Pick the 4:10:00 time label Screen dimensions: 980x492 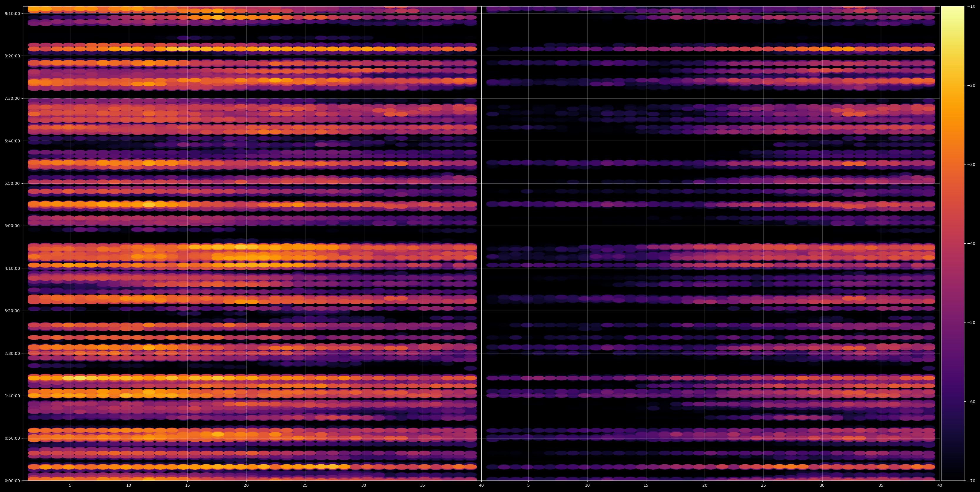12,268
